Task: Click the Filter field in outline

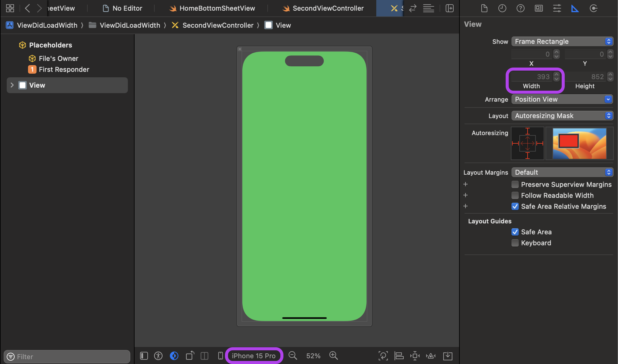Action: click(x=67, y=356)
